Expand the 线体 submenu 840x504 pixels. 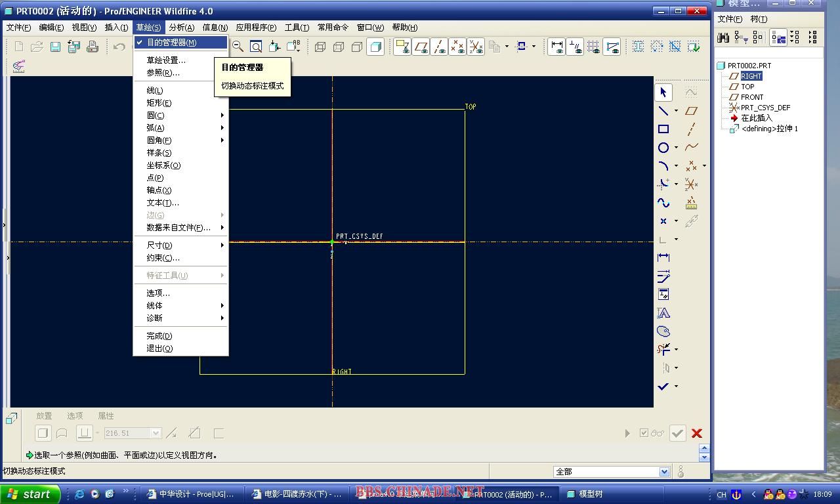tap(180, 306)
